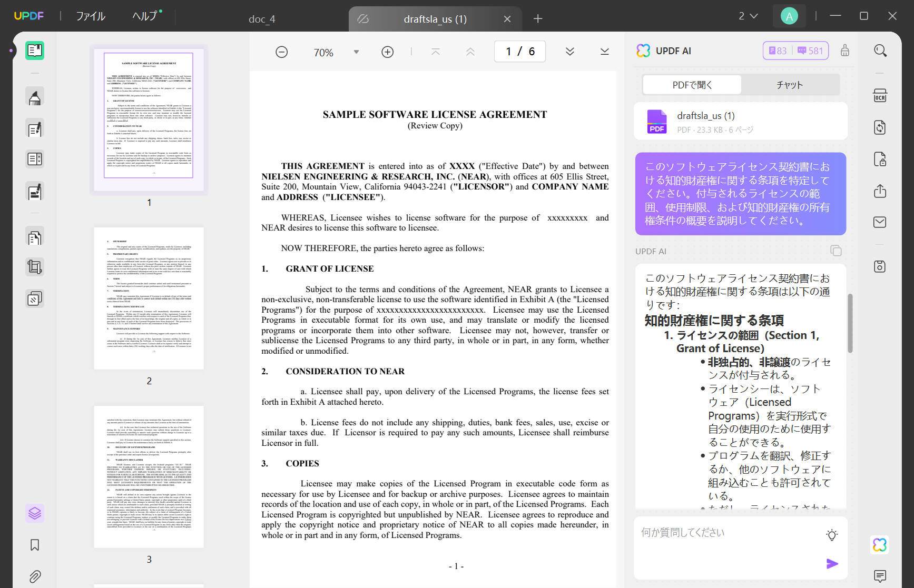
Task: Zoom out of the document
Action: tap(282, 52)
